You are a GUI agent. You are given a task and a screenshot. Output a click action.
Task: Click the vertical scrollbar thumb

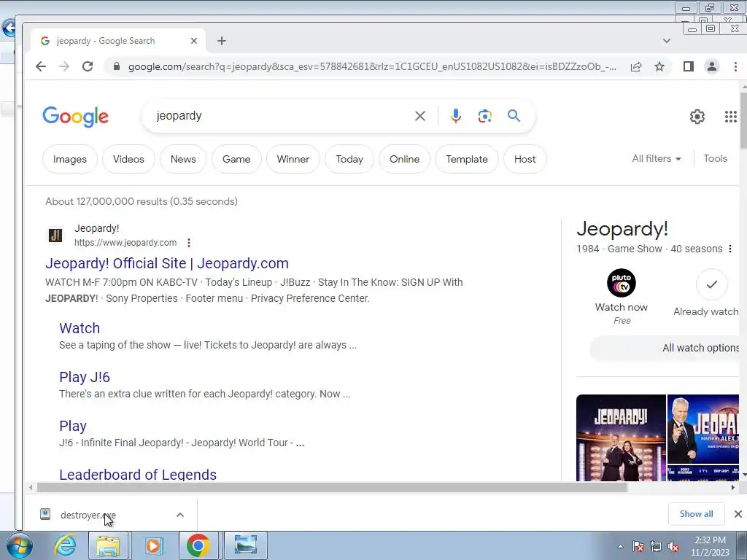point(743,121)
